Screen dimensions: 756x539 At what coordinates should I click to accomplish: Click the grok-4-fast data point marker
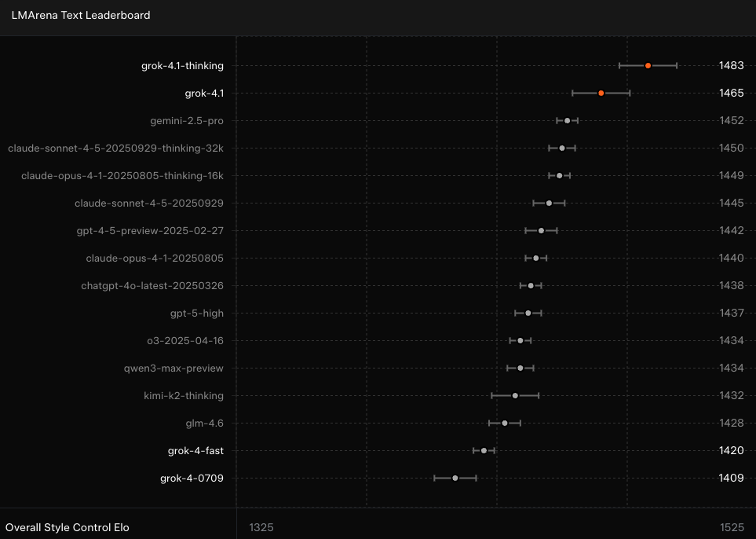[484, 451]
